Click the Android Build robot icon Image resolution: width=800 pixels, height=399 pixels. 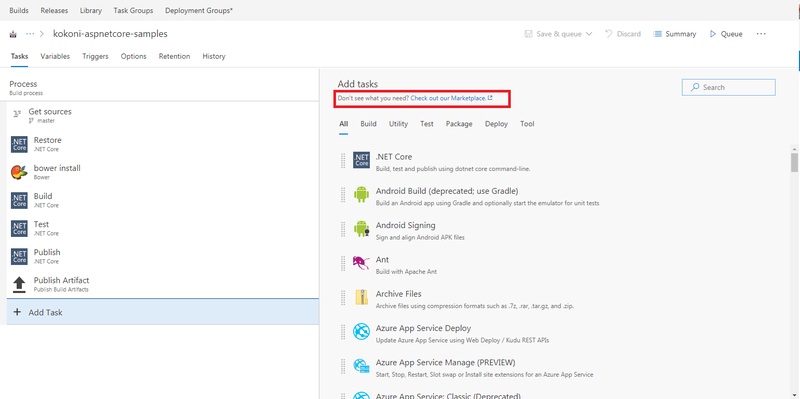click(361, 194)
